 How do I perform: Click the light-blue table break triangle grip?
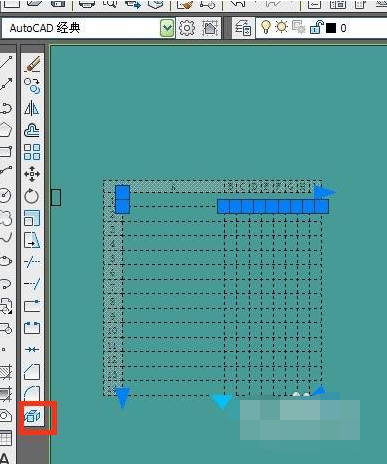click(222, 401)
